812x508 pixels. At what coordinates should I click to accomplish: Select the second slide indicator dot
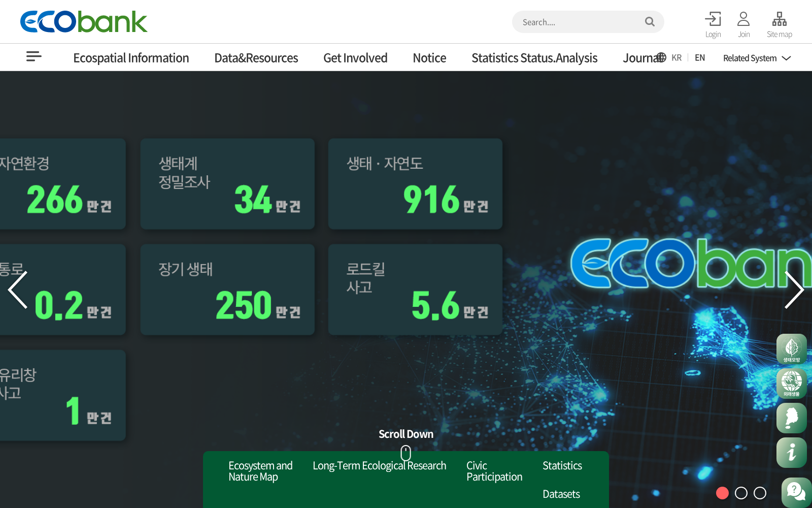[x=741, y=493]
